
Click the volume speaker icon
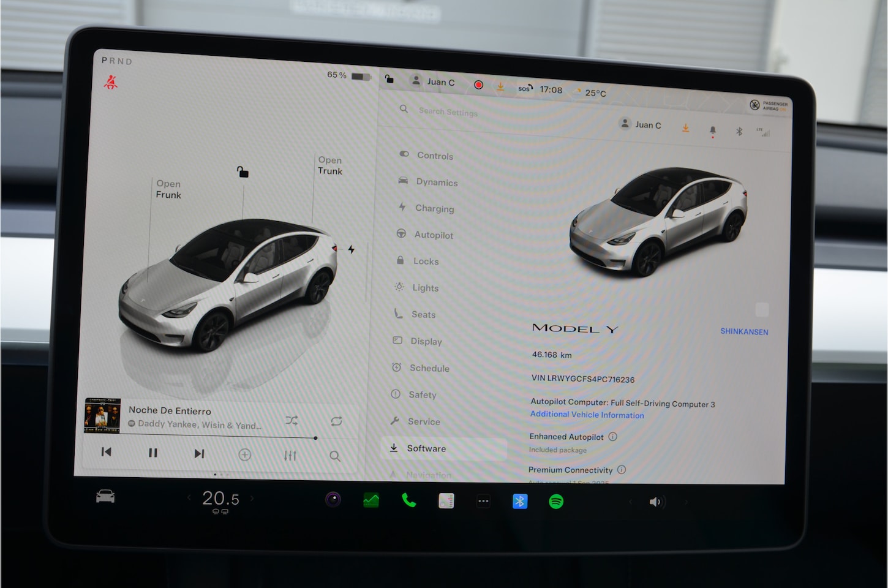pos(655,502)
